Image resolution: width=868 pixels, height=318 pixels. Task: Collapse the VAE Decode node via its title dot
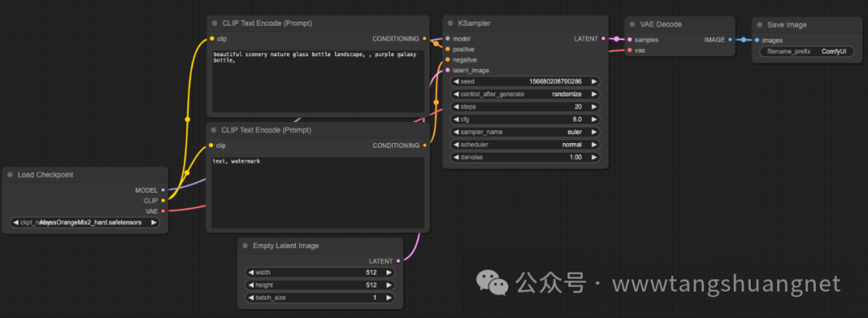(x=633, y=24)
